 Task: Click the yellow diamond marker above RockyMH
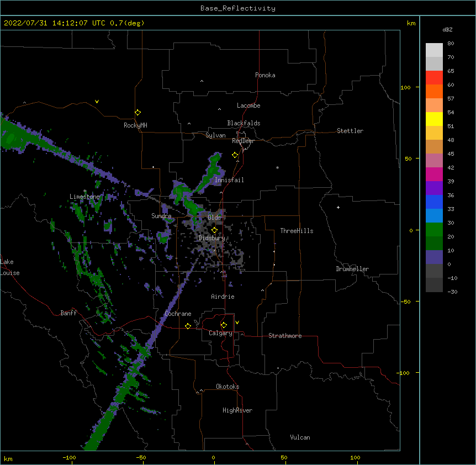[137, 113]
